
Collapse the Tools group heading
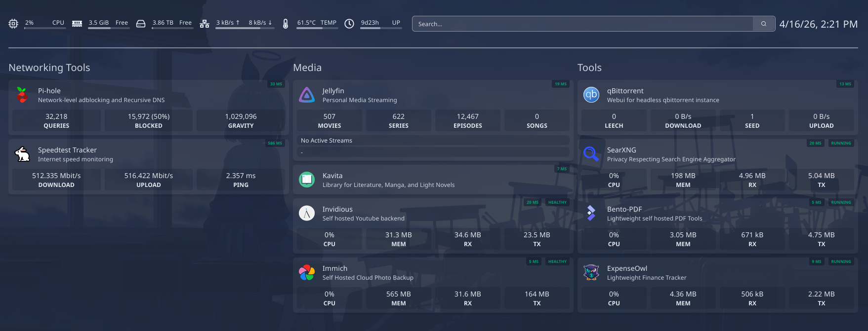click(589, 68)
